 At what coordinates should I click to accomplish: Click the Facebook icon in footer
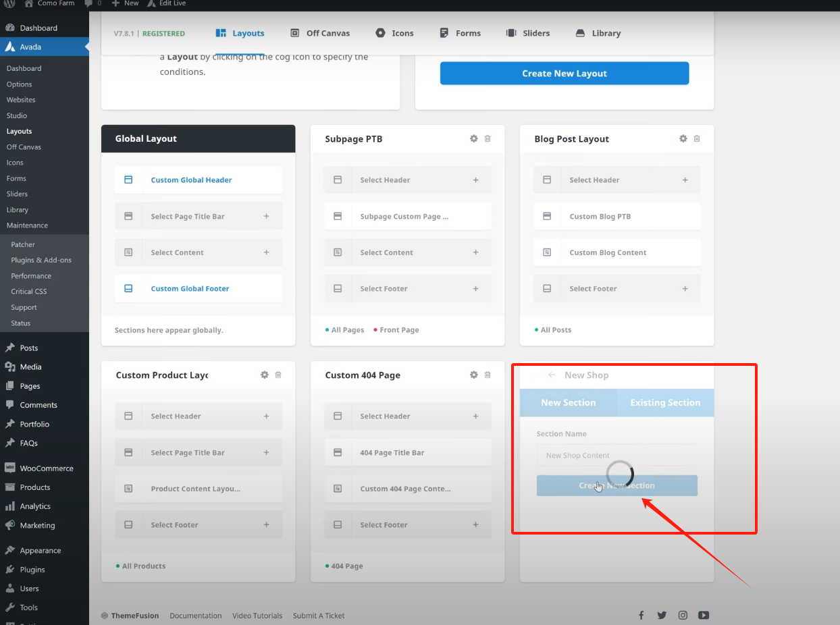[x=641, y=615]
